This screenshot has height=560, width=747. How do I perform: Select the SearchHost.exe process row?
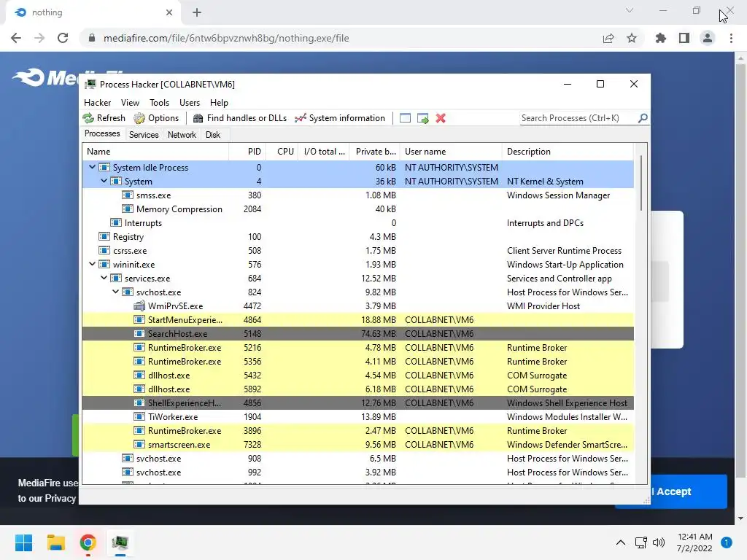pos(357,333)
